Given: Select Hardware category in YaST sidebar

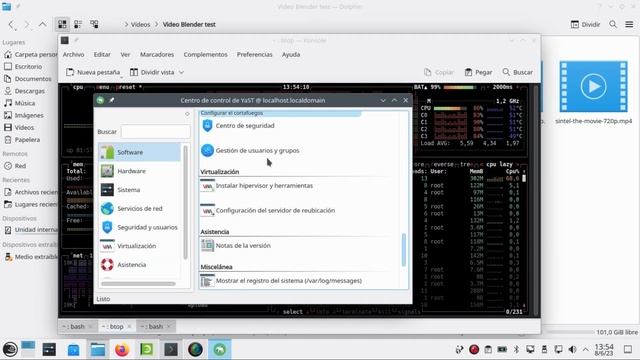Looking at the screenshot, I should tap(140, 171).
